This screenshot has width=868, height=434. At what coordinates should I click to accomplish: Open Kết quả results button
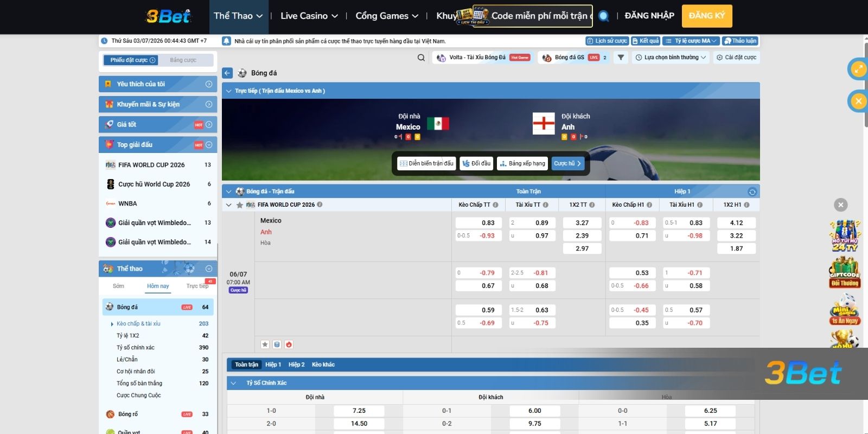pyautogui.click(x=646, y=41)
